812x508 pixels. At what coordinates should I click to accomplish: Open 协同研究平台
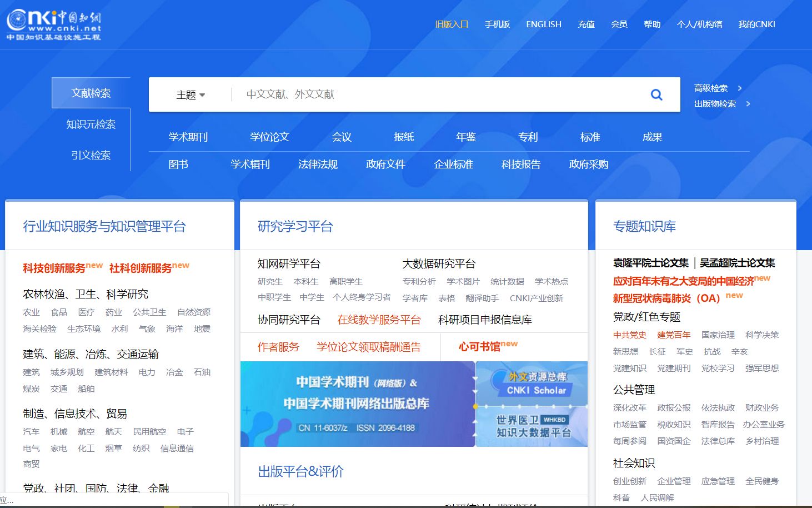pyautogui.click(x=289, y=320)
